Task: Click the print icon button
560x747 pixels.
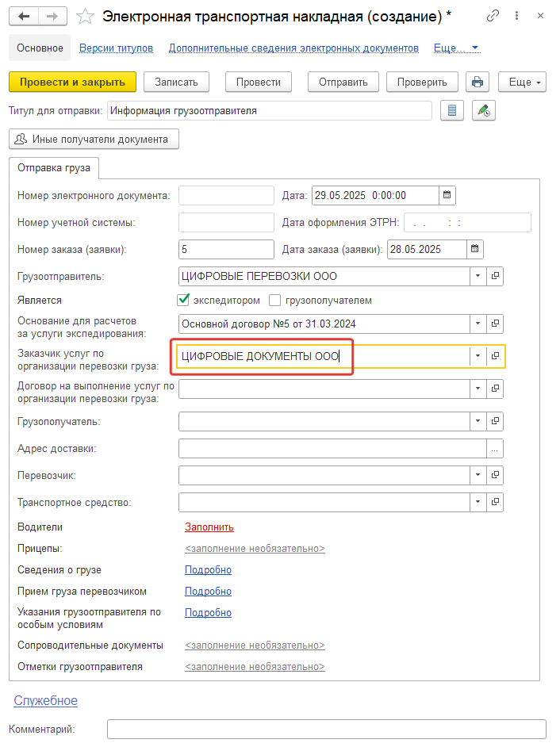Action: coord(477,82)
